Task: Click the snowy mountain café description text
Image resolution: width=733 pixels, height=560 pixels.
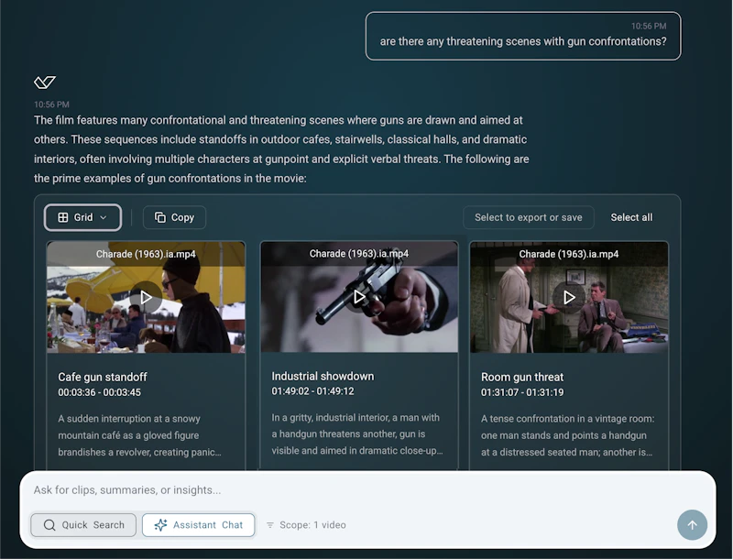Action: pos(139,435)
